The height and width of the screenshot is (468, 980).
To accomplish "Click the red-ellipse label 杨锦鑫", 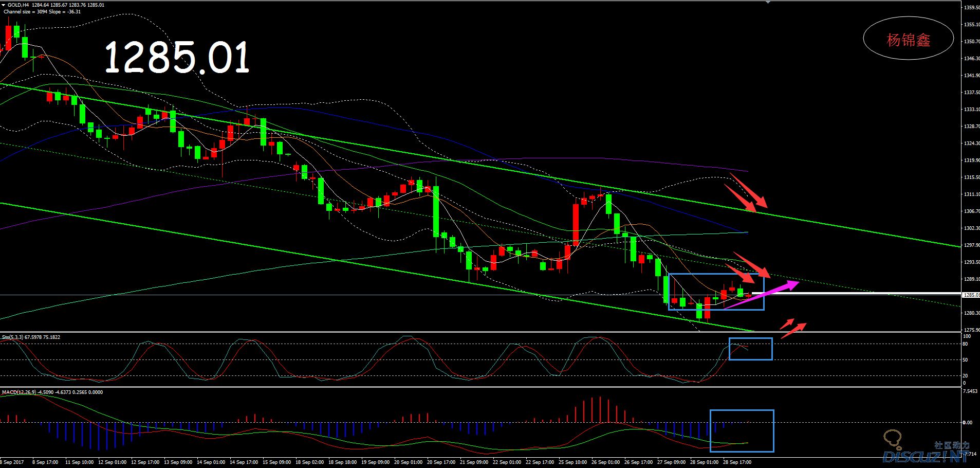I will click(908, 40).
